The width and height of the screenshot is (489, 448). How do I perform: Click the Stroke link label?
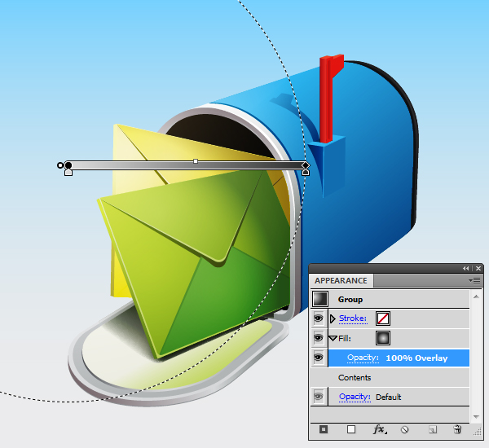[353, 318]
